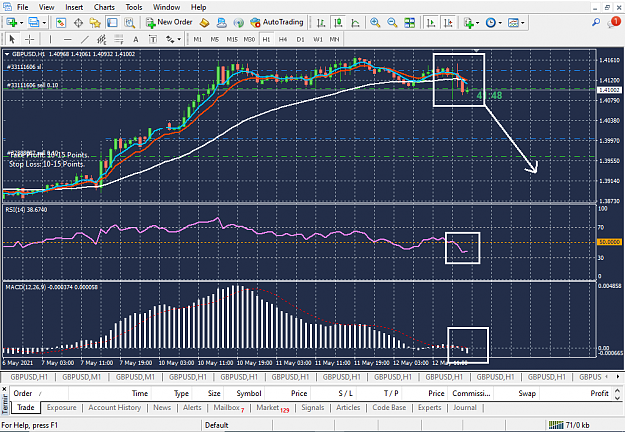Expand the Templates dropdown arrow

(x=522, y=23)
